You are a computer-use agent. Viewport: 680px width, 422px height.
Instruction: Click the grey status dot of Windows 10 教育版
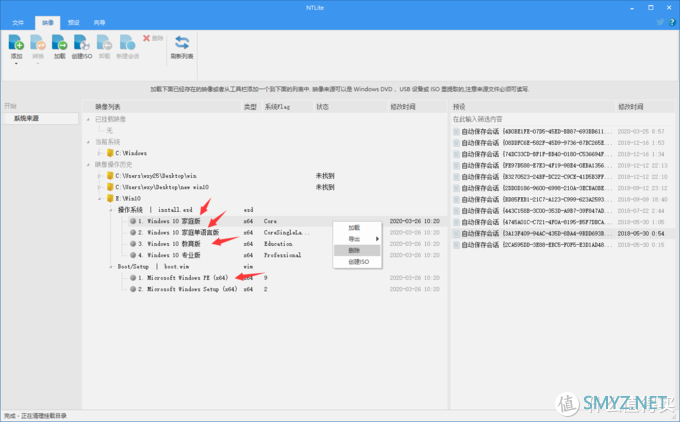click(x=133, y=244)
